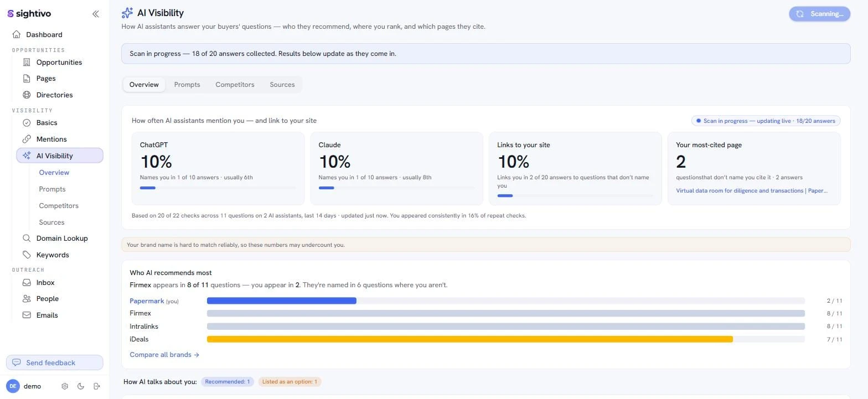Click the refresh icon in Scanning button
868x399 pixels.
800,14
